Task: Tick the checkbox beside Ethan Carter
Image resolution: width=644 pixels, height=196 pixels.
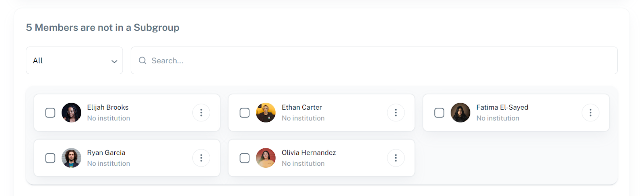Action: tap(245, 113)
